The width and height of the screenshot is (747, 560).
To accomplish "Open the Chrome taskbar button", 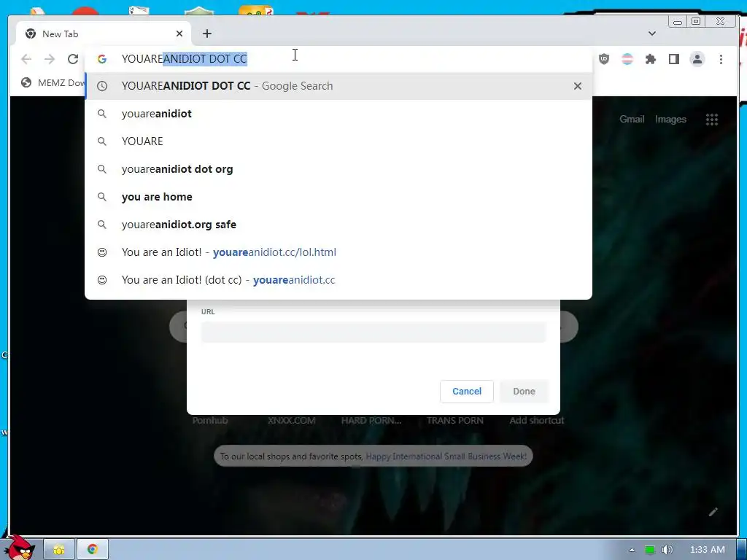I will point(93,550).
